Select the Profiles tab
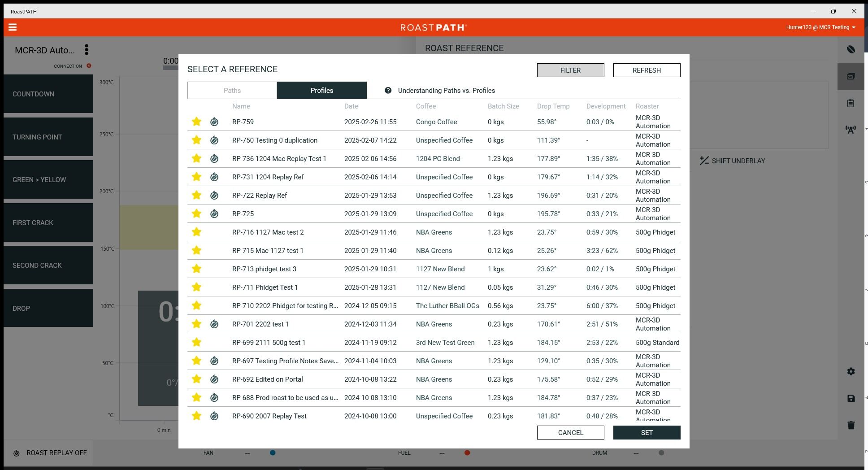Viewport: 868px width, 470px height. (322, 91)
